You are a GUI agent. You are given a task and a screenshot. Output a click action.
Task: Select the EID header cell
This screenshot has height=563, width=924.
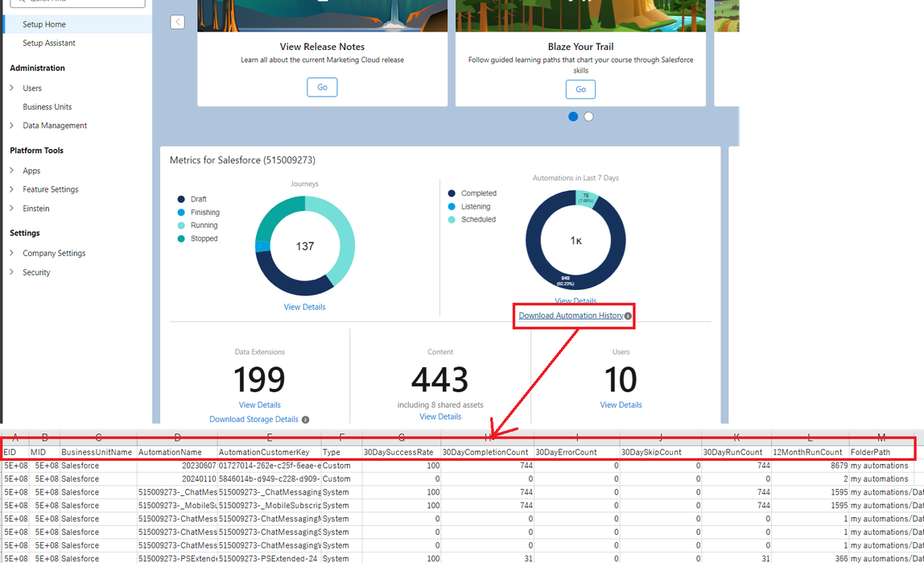pos(15,452)
